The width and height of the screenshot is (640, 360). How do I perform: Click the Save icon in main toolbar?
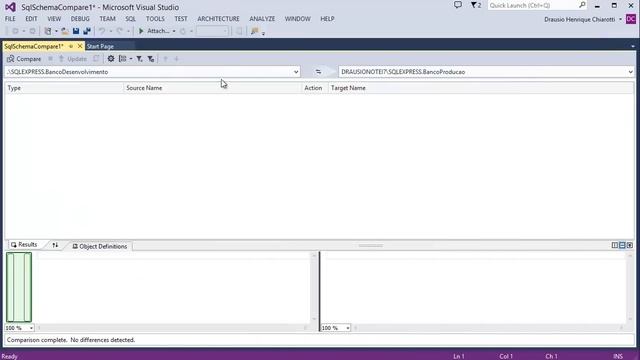(x=76, y=31)
